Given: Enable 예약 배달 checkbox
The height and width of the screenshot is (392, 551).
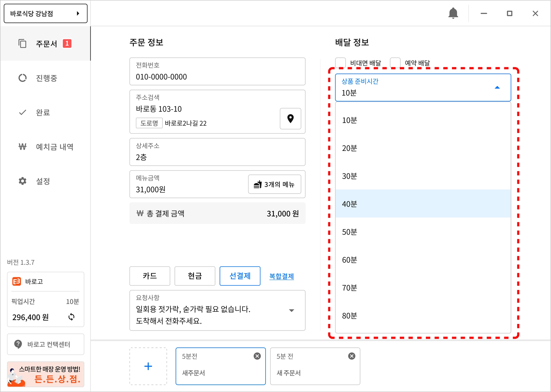Looking at the screenshot, I should coord(395,63).
